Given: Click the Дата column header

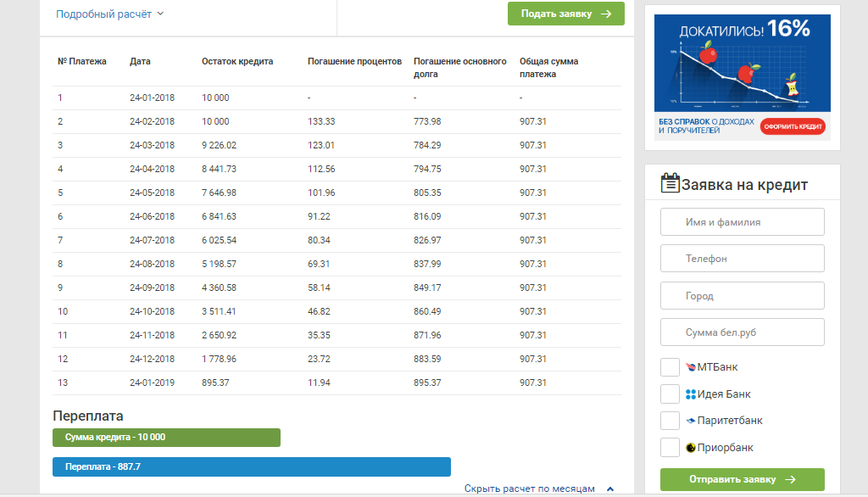Looking at the screenshot, I should 140,62.
